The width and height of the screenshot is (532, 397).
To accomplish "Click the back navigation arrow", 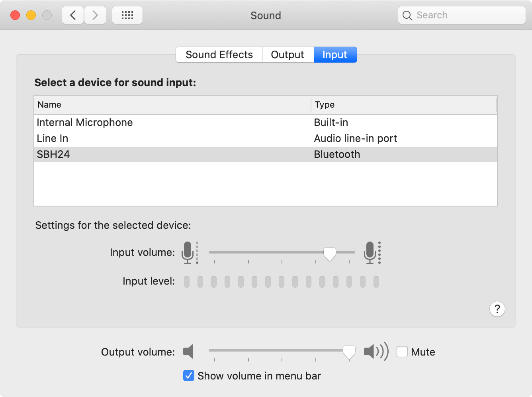I will point(72,15).
